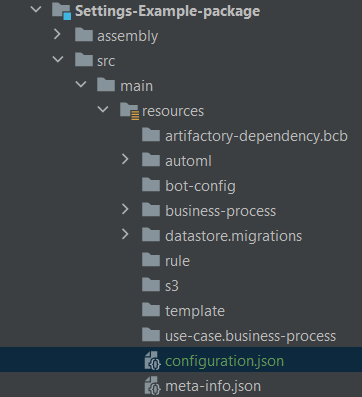Click the configuration.json file icon
The height and width of the screenshot is (397, 362).
coord(153,360)
